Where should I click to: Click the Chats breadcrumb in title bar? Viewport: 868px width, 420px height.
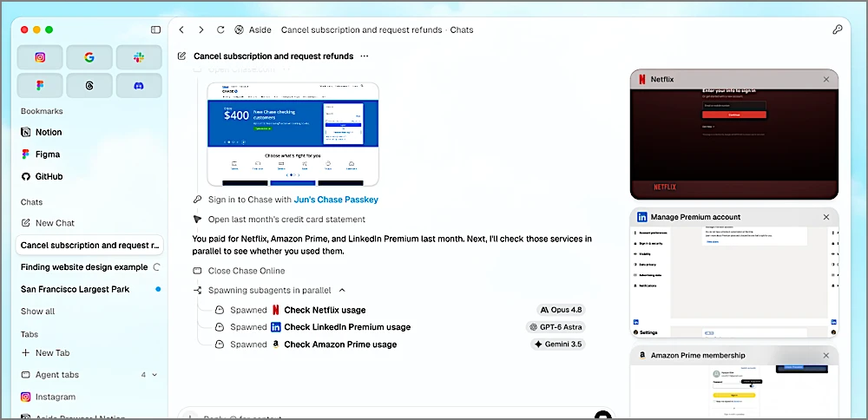pyautogui.click(x=462, y=30)
